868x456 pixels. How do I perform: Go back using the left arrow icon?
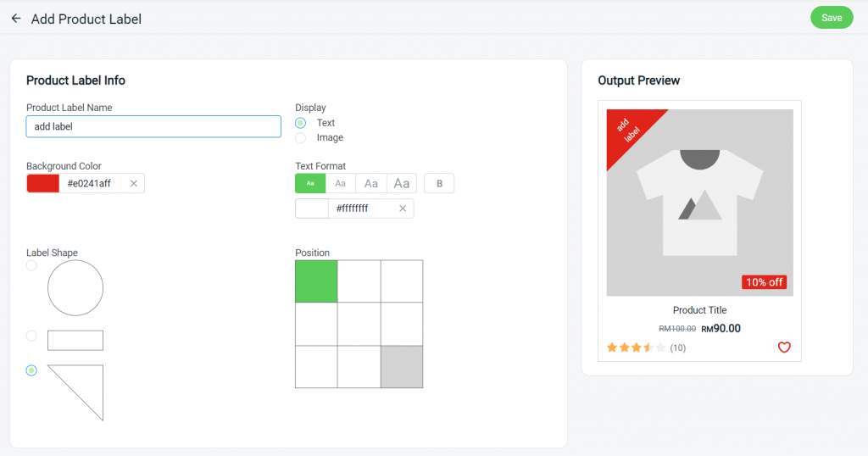16,19
